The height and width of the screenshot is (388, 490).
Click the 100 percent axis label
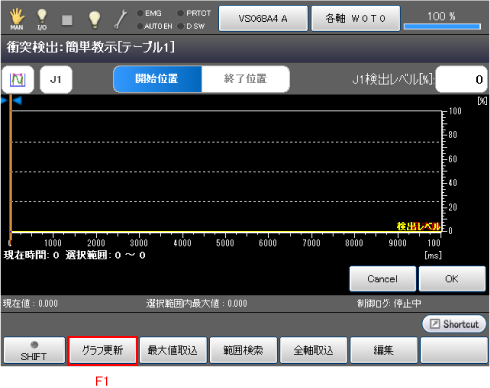455,111
